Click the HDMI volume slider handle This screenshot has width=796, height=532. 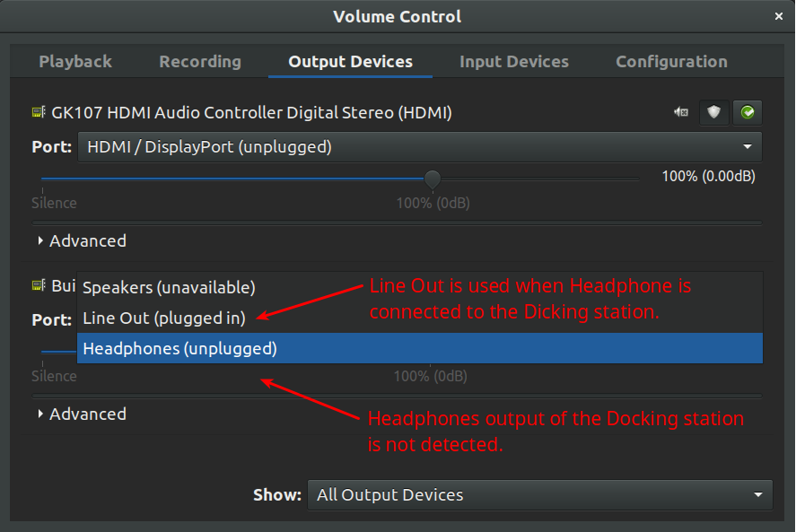(433, 179)
